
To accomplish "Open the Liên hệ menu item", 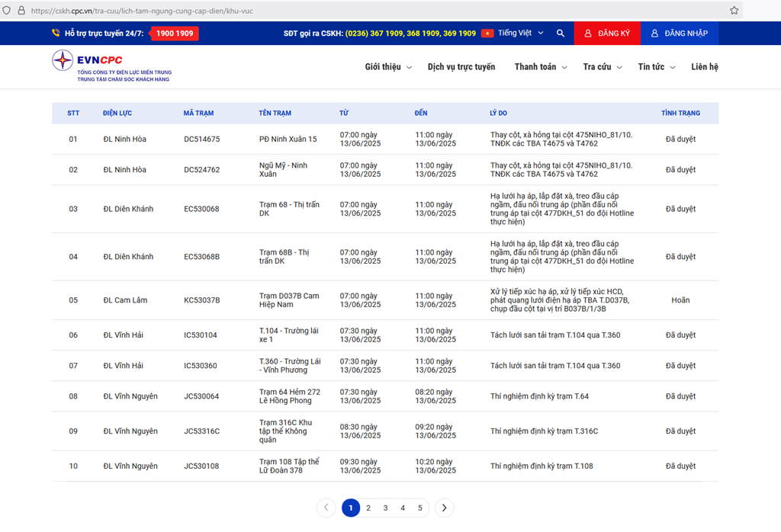I will (x=704, y=66).
